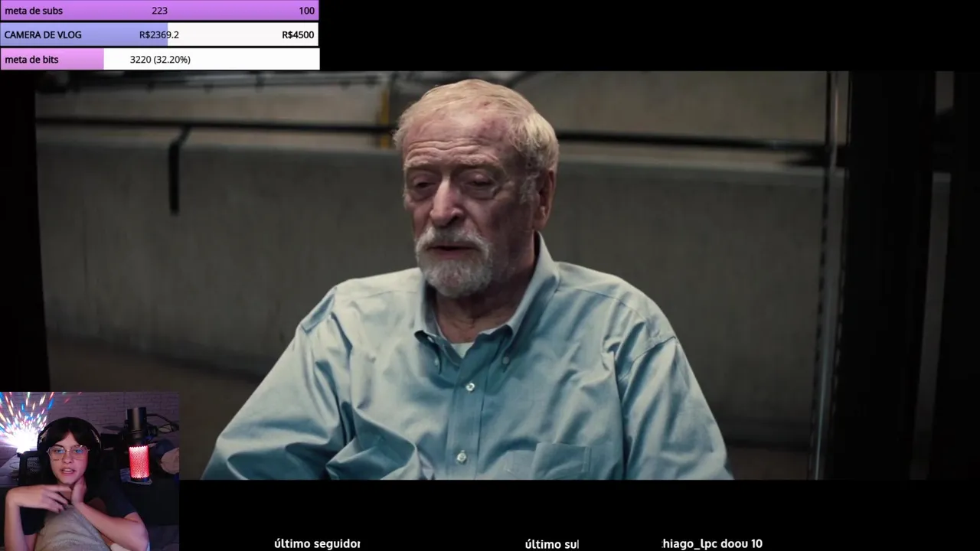The width and height of the screenshot is (980, 551).
Task: Select the '100' subs goal value
Action: [306, 11]
